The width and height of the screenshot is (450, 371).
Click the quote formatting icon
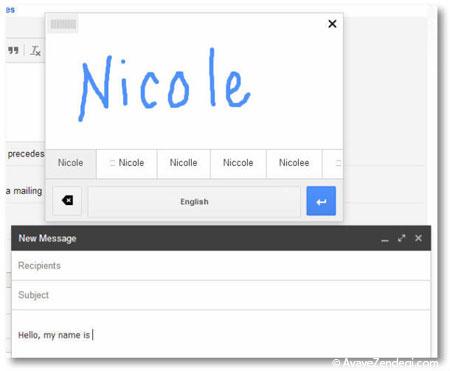13,51
